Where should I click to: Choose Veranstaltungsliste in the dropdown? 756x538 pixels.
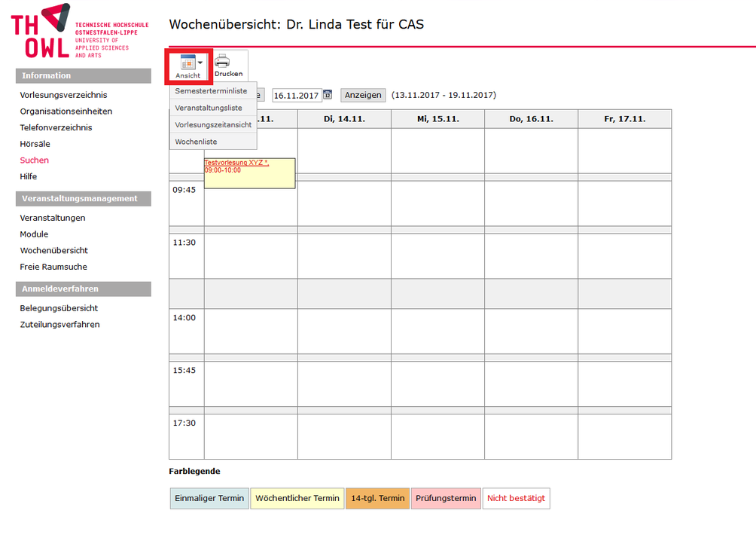pos(209,108)
